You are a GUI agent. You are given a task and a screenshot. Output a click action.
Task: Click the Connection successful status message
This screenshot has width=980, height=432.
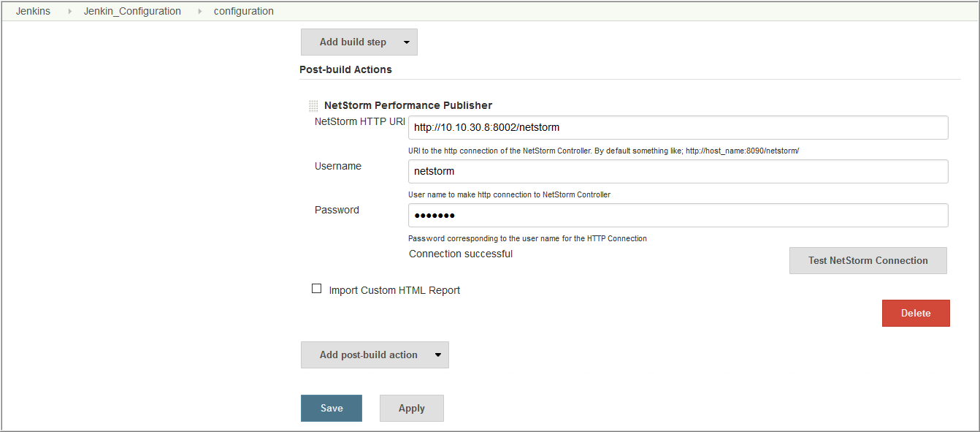click(461, 254)
